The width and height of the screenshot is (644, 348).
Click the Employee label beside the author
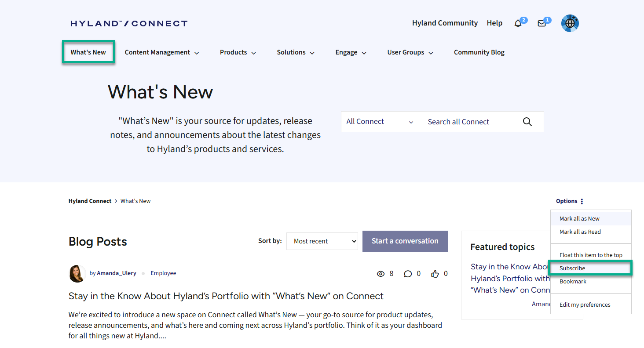pyautogui.click(x=163, y=273)
